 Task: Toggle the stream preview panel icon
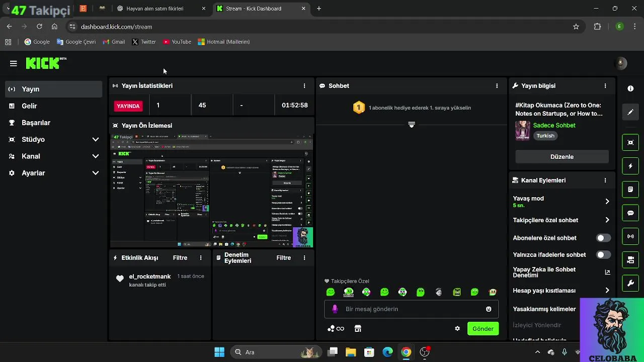(x=630, y=142)
